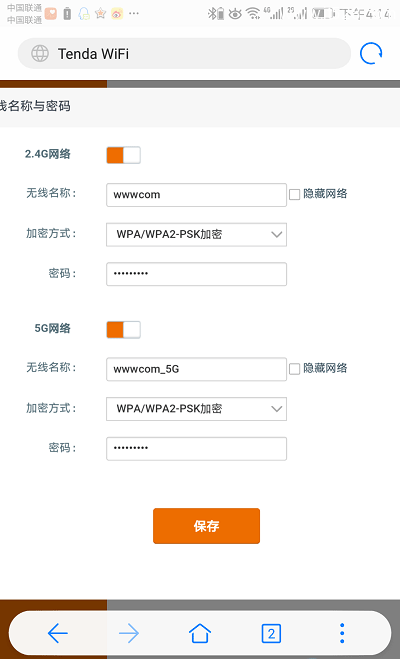This screenshot has height=659, width=400.
Task: Click the wwwcom_5G wireless name field
Action: click(x=196, y=369)
